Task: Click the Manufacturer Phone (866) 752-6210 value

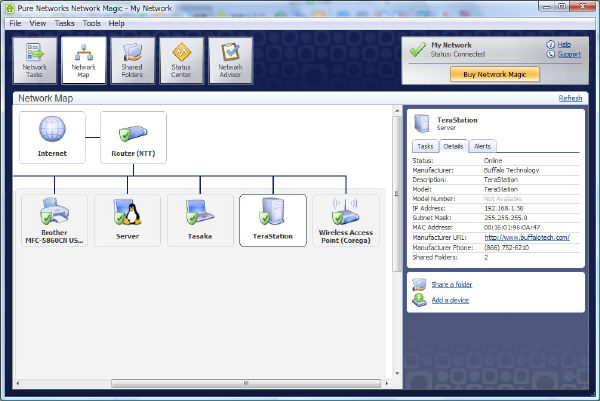Action: pos(506,248)
